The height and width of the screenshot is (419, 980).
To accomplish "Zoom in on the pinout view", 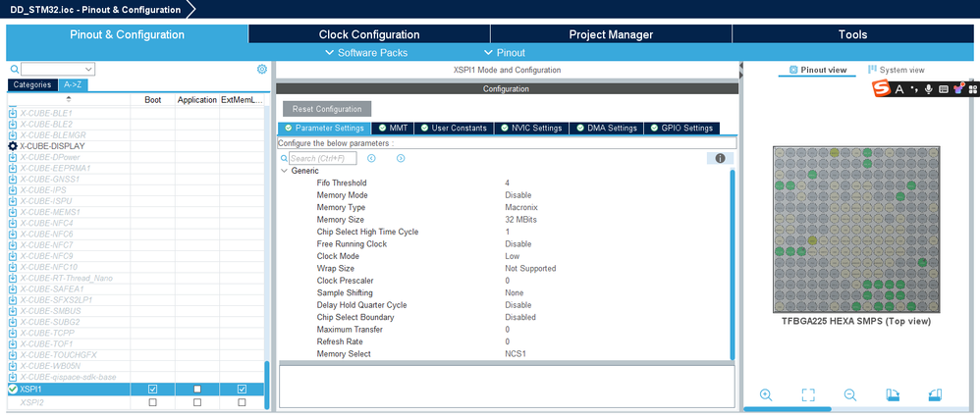I will click(766, 394).
